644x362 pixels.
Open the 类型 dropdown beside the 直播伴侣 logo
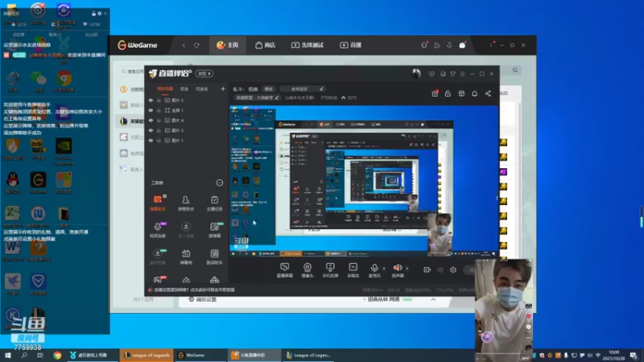pos(204,73)
